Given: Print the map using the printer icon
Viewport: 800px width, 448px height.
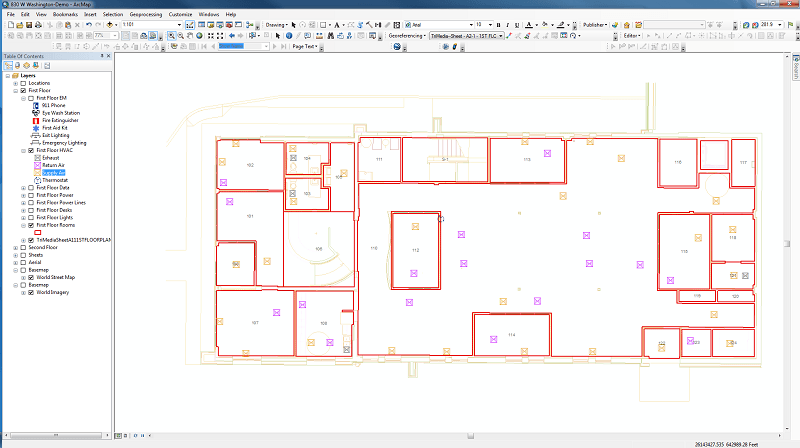Looking at the screenshot, I should (38, 24).
